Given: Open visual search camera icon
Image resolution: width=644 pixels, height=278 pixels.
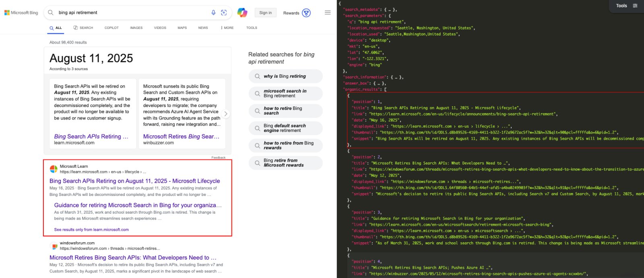Looking at the screenshot, I should [224, 12].
